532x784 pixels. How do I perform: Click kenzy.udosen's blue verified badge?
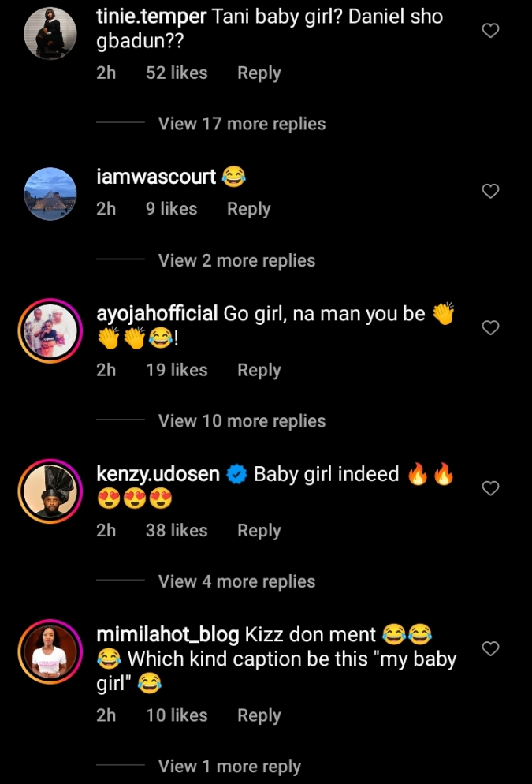tap(235, 474)
